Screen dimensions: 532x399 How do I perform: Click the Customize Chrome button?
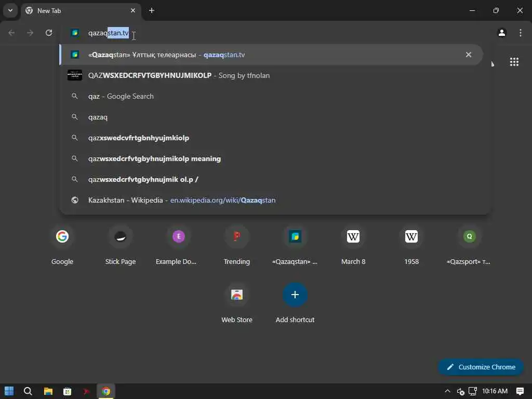coord(481,367)
